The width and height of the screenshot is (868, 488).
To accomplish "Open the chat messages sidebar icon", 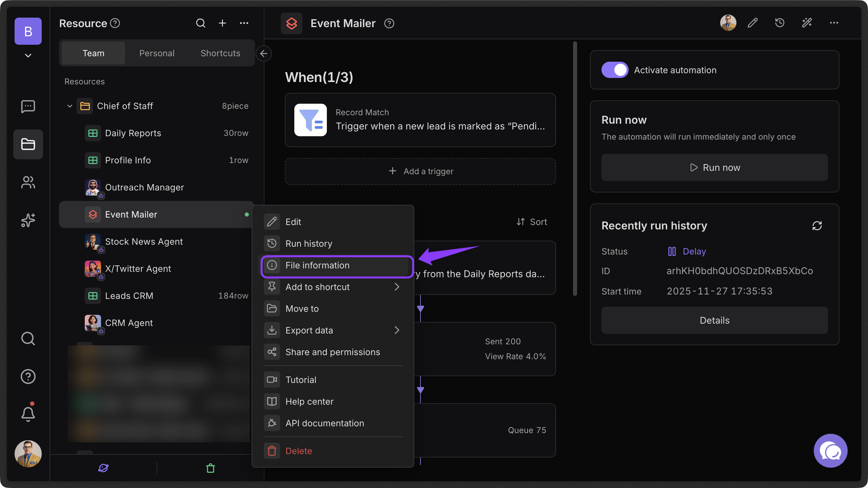I will point(28,106).
